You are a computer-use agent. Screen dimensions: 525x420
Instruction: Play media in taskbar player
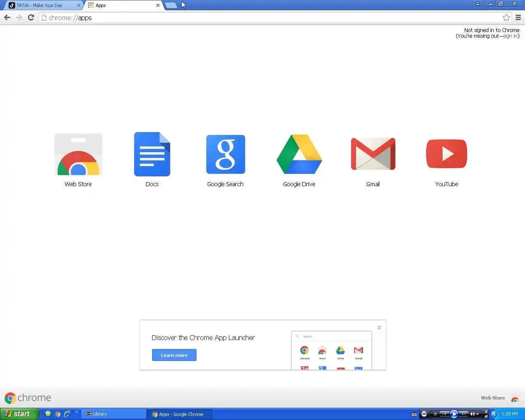(x=454, y=414)
